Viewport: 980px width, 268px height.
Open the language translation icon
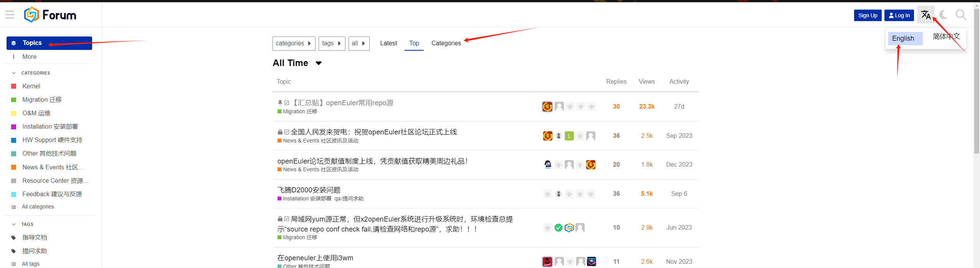(x=925, y=15)
